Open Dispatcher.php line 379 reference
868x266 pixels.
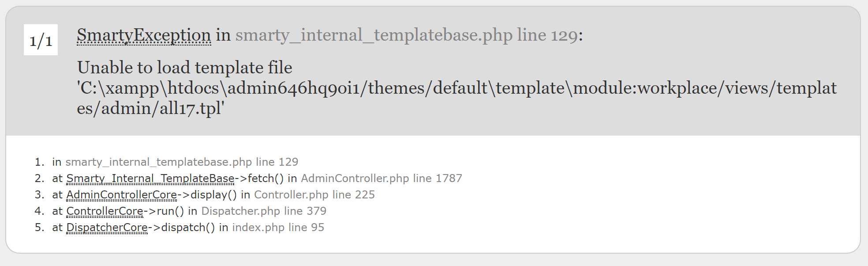click(x=264, y=211)
